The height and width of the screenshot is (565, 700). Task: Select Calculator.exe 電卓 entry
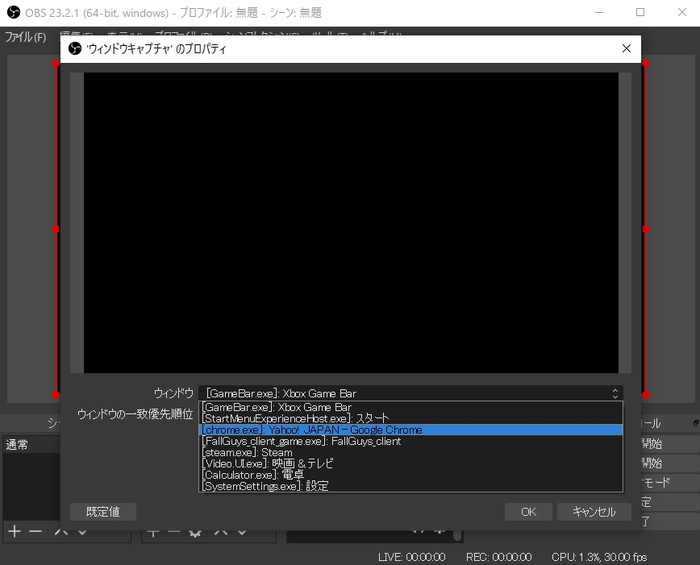[x=410, y=474]
